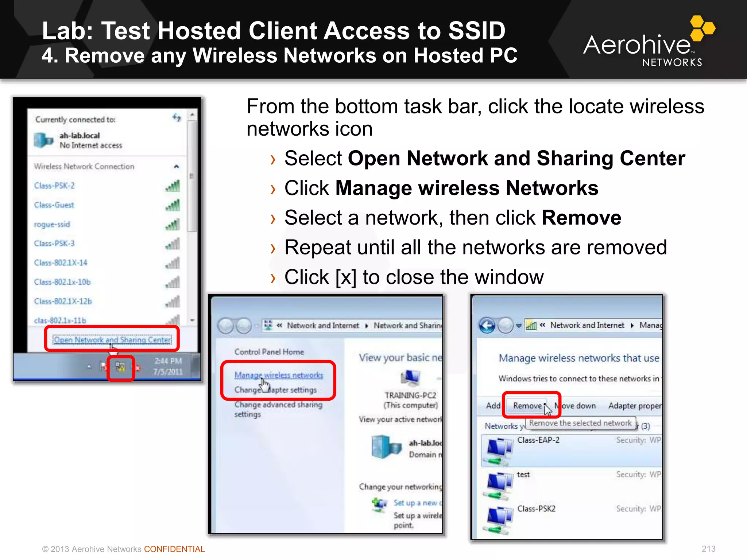Click signal bars icon for rogue-ssid
Viewport: 747px width, 560px height.
pyautogui.click(x=173, y=225)
